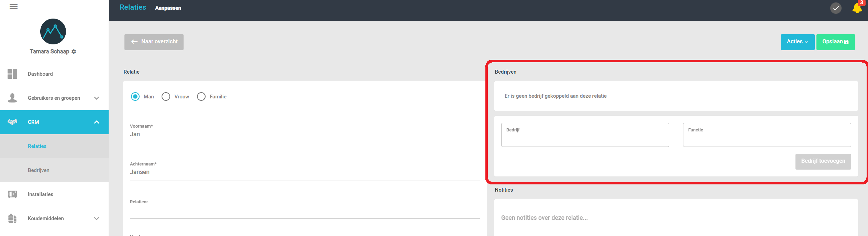Viewport: 868px width, 236px height.
Task: Click the Dashboard tiles icon
Action: [x=12, y=74]
